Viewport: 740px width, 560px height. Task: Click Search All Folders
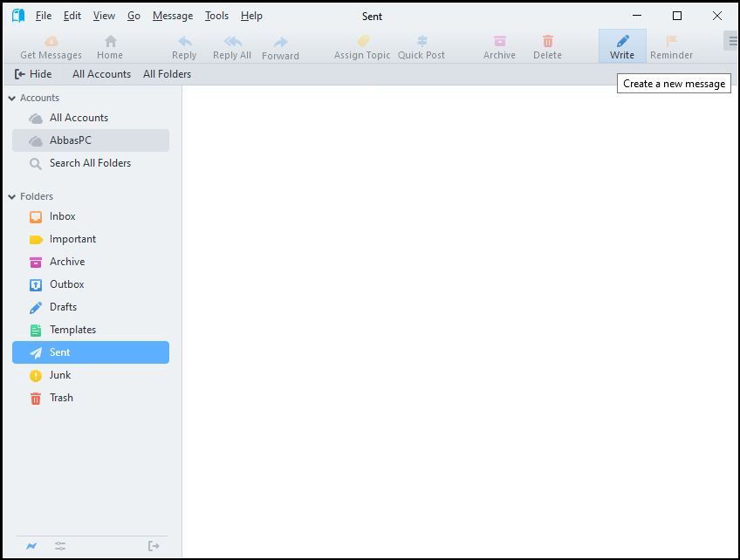coord(91,163)
